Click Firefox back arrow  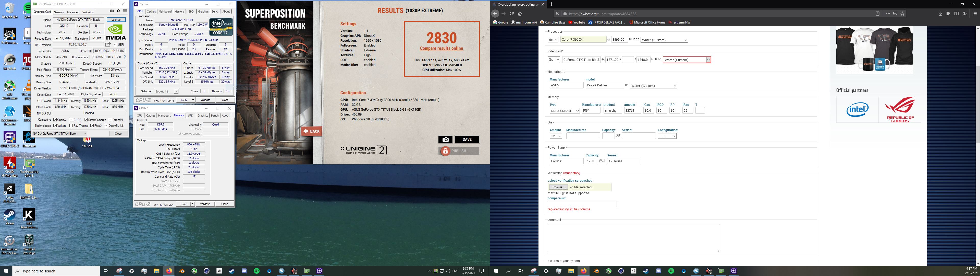pyautogui.click(x=495, y=14)
